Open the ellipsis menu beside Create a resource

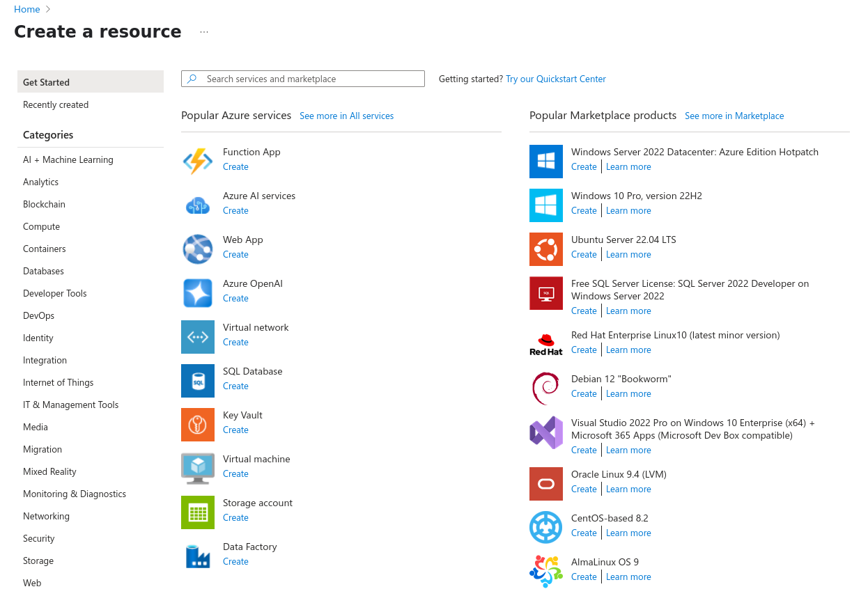click(x=204, y=32)
